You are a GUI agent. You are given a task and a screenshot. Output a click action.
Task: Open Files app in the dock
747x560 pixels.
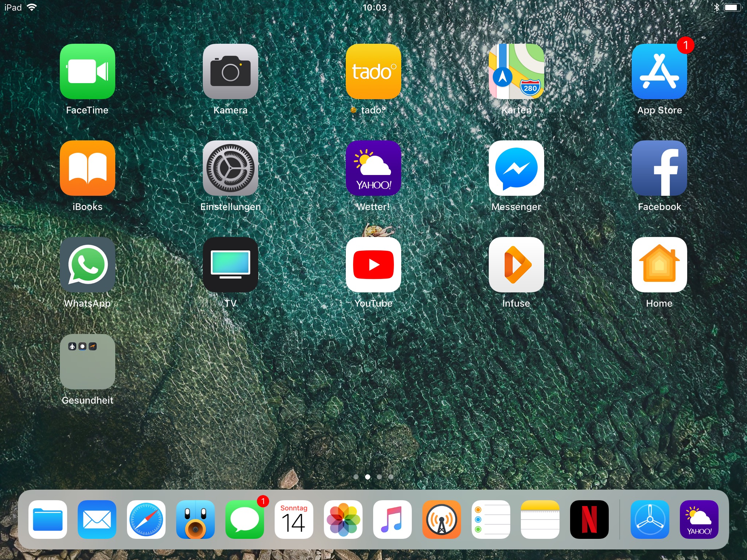point(48,520)
